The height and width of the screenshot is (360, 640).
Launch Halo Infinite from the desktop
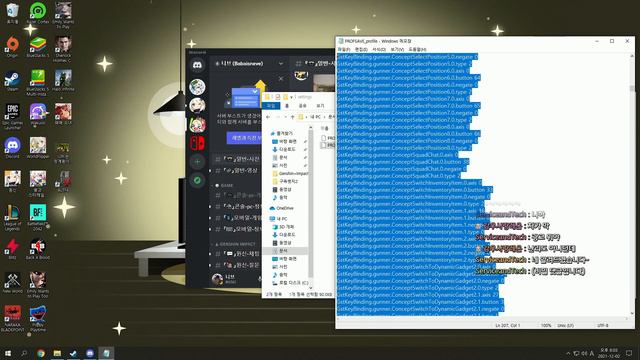point(63,80)
